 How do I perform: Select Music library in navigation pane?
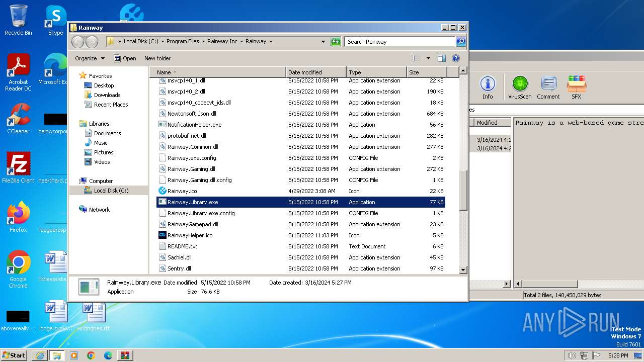point(101,143)
